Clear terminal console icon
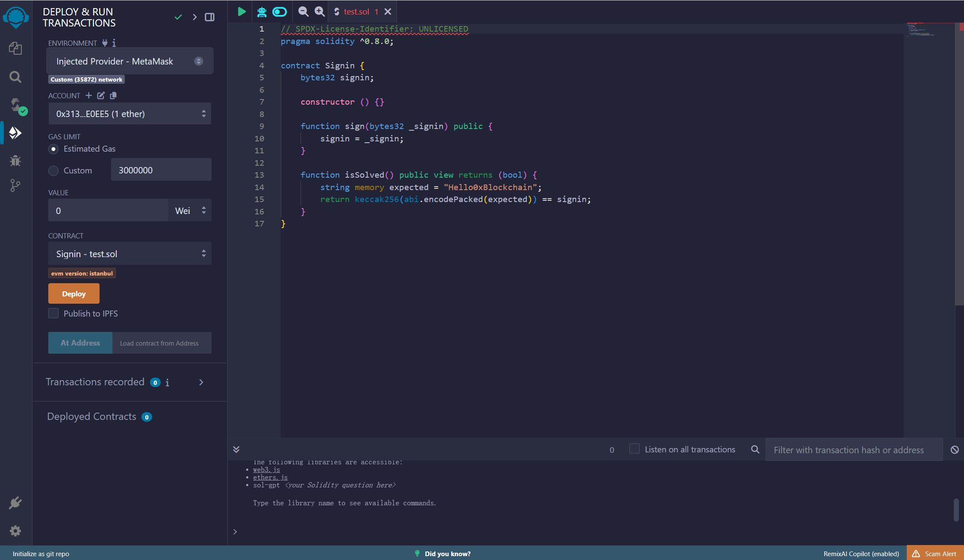Image resolution: width=964 pixels, height=560 pixels. click(x=955, y=449)
